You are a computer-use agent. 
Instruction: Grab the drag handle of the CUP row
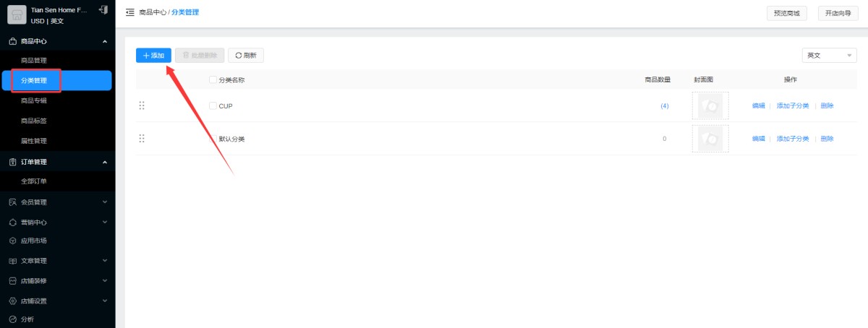click(142, 105)
